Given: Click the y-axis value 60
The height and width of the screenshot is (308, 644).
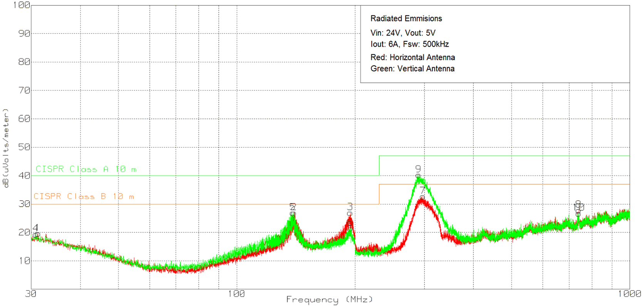Looking at the screenshot, I should 24,119.
